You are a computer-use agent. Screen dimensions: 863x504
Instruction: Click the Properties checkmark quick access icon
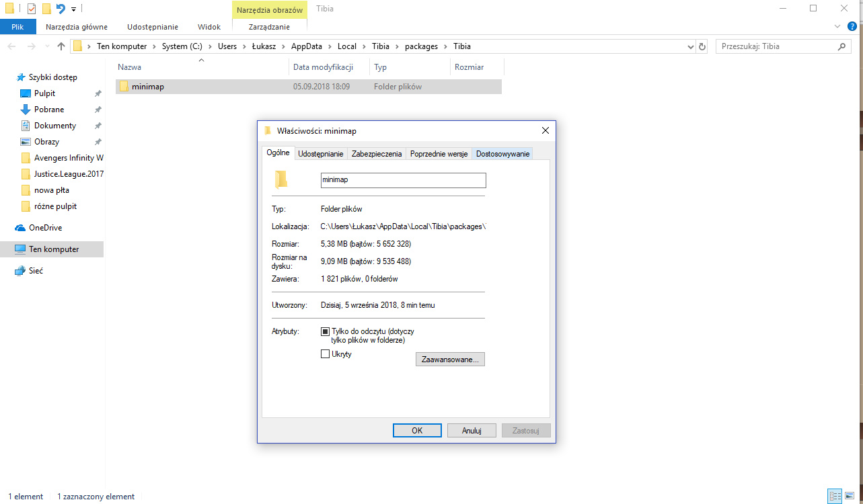31,9
